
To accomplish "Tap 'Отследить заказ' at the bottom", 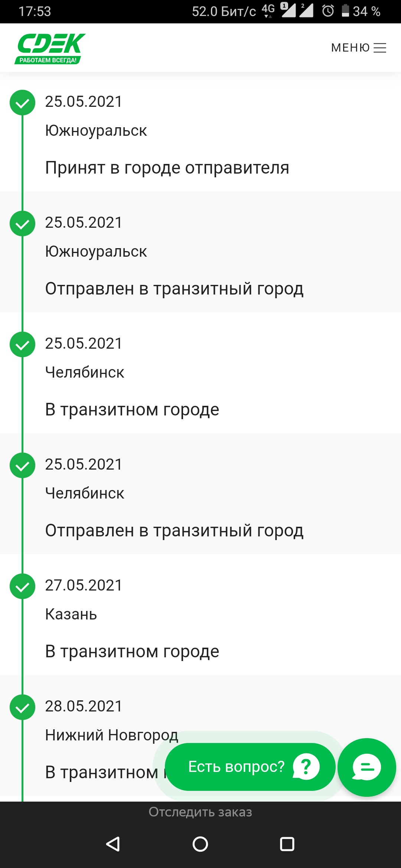I will (x=200, y=812).
